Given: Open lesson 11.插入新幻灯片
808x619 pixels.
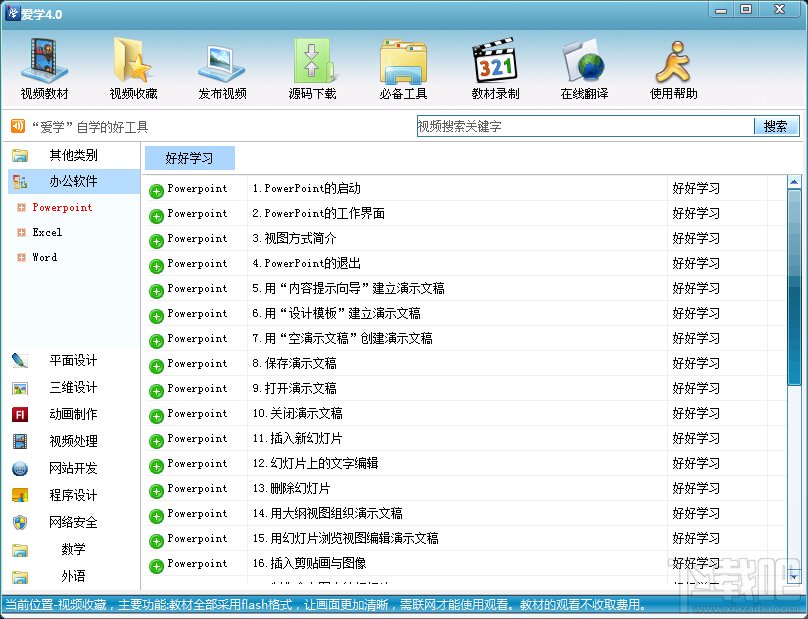Looking at the screenshot, I should 297,438.
